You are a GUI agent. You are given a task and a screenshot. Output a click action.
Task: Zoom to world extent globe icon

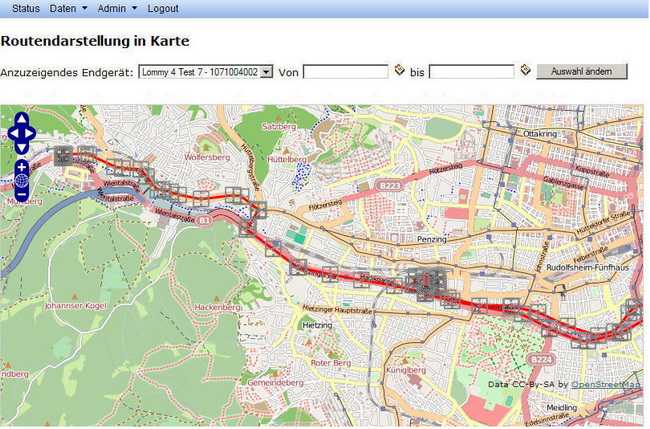tap(22, 181)
